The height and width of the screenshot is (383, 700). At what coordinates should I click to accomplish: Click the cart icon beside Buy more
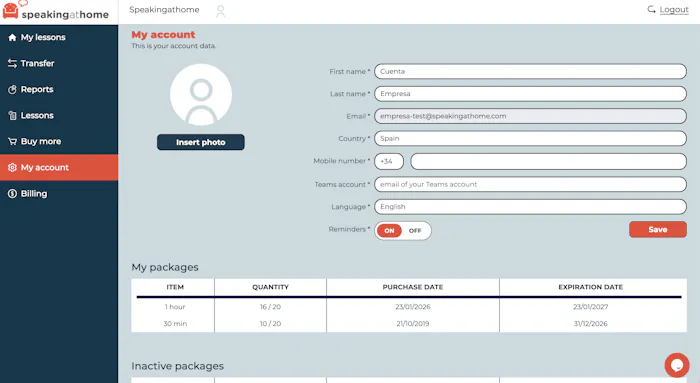[x=12, y=142]
